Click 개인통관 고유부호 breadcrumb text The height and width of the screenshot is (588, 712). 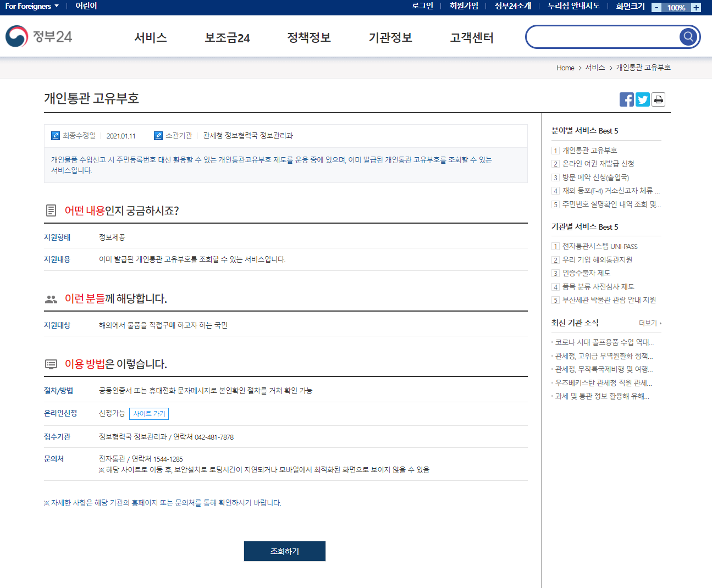pos(643,68)
